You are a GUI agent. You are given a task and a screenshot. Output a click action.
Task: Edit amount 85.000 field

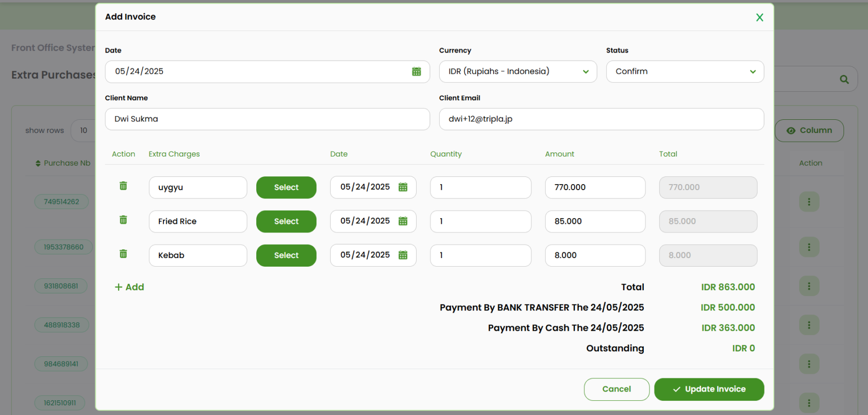click(595, 221)
